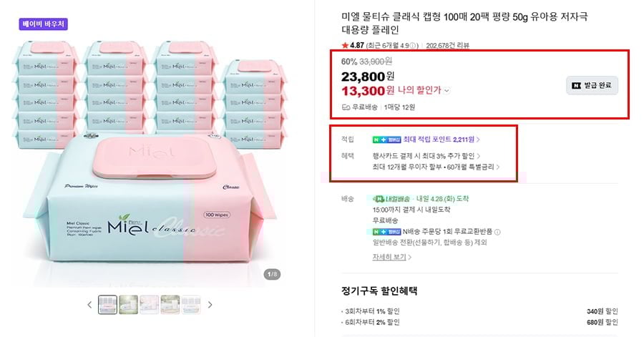Click the 발급 완료 coupon button
644x337 pixels.
click(592, 85)
